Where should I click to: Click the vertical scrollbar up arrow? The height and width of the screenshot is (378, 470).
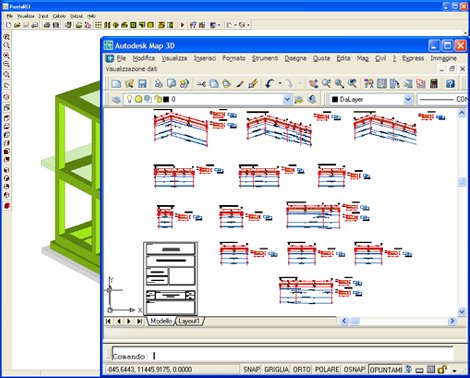tap(462, 113)
